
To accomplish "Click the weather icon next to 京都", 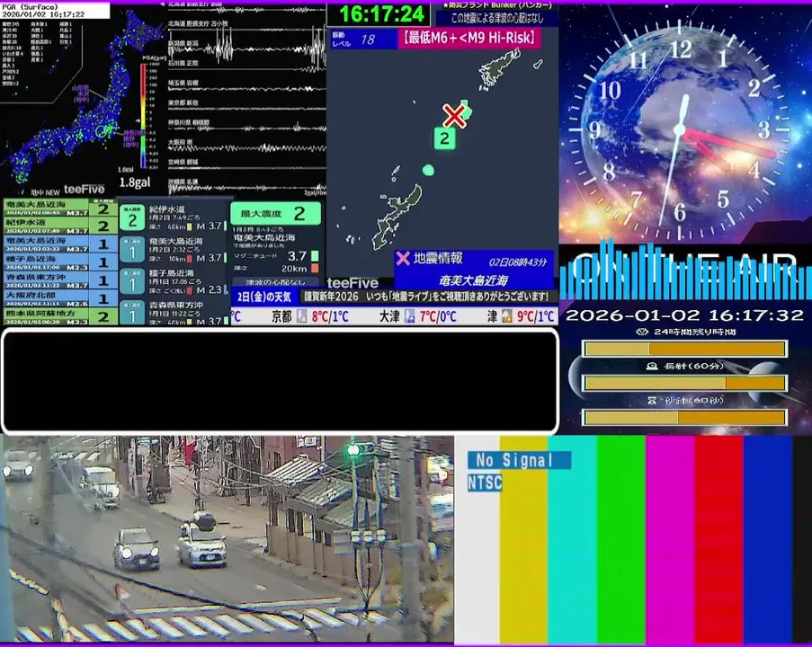I will (301, 315).
